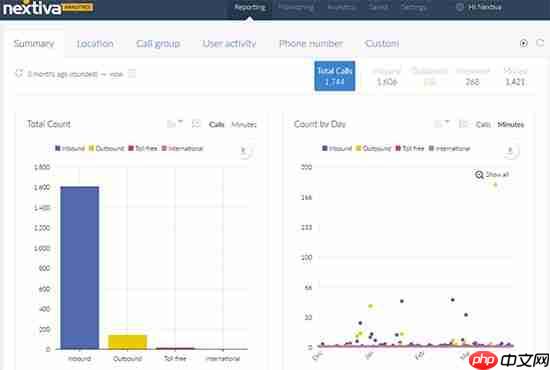Click the Show all zoom button
Viewport: 550px width, 370px height.
click(x=492, y=175)
